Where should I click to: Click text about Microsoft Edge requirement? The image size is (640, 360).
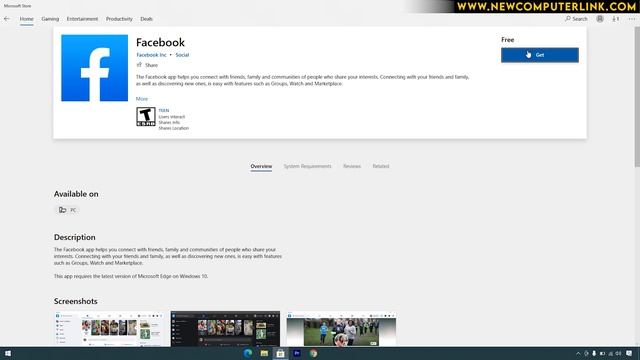coord(131,276)
